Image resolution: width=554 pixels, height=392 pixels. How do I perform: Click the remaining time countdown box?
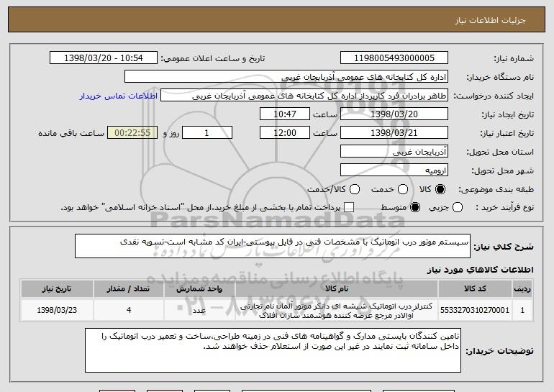[132, 133]
